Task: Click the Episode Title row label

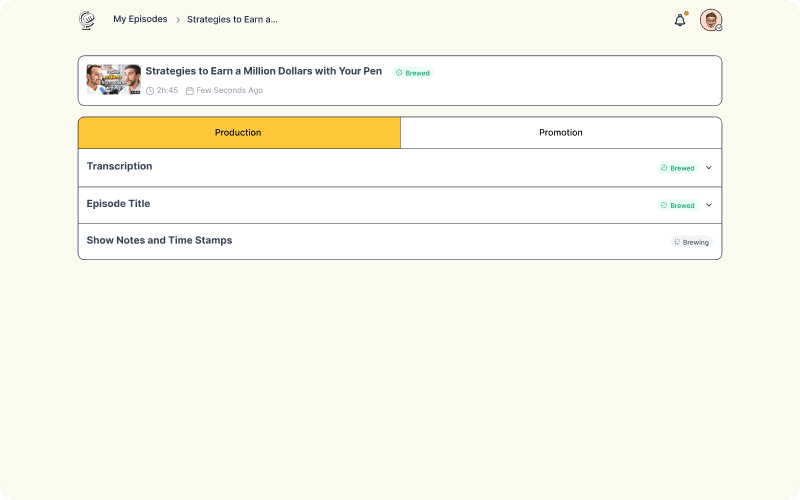Action: (118, 204)
